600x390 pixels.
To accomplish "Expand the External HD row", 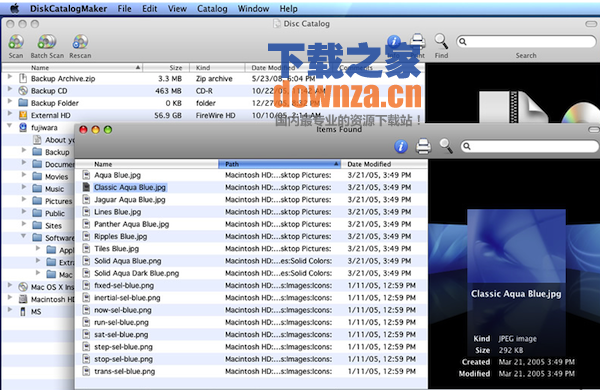I will tap(10, 114).
